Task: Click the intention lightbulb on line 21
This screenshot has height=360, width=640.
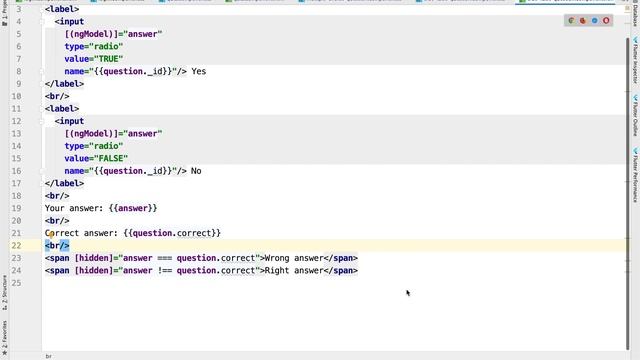Action: point(51,234)
